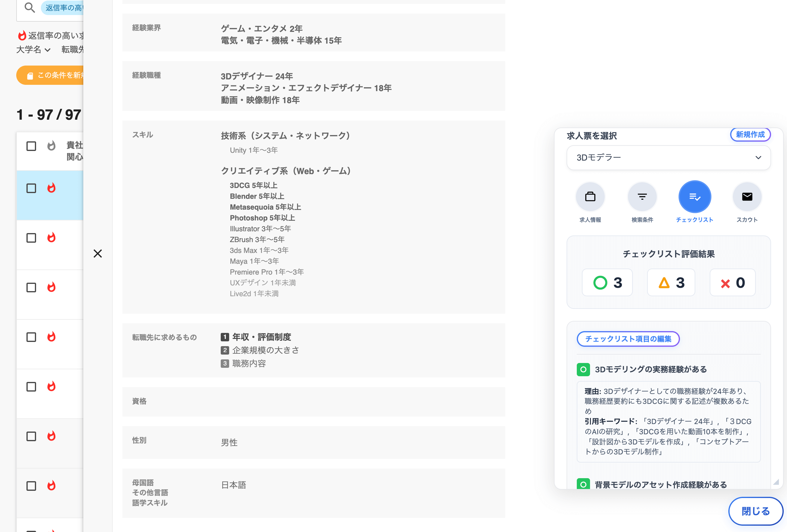Click the 新規作成 button
This screenshot has width=787, height=532.
(x=750, y=134)
